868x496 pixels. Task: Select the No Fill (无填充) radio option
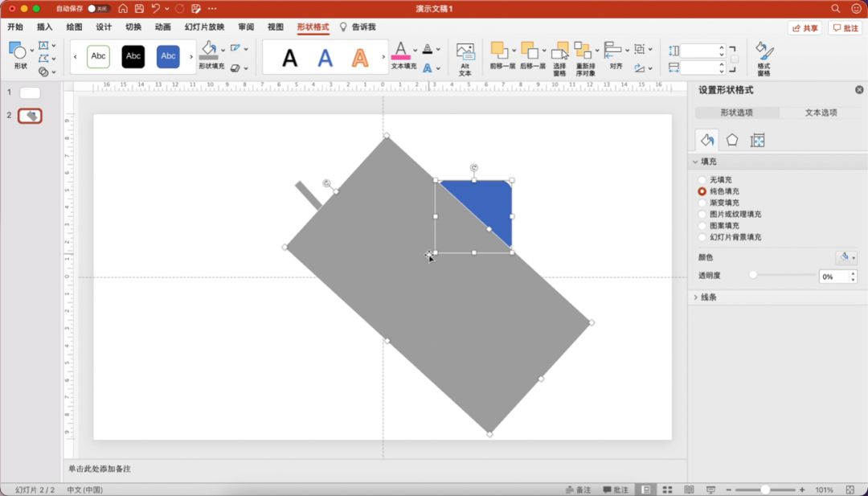pos(702,180)
